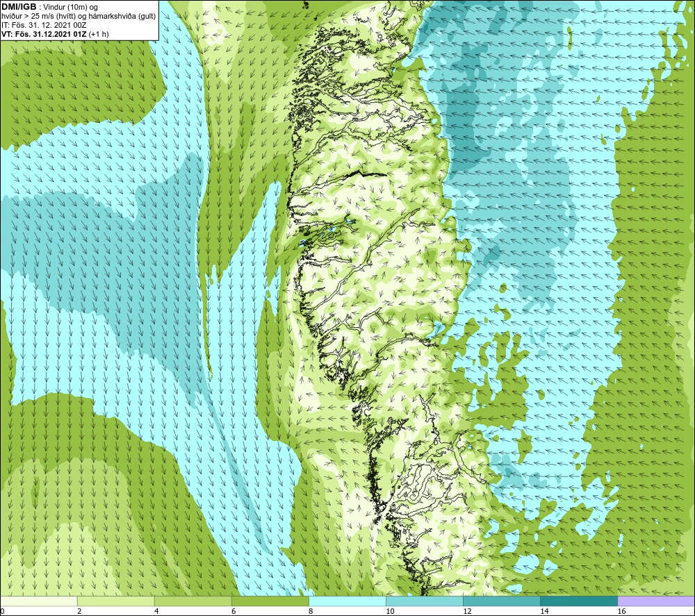Click the light green 2–4 m/s legend swatch

click(116, 601)
